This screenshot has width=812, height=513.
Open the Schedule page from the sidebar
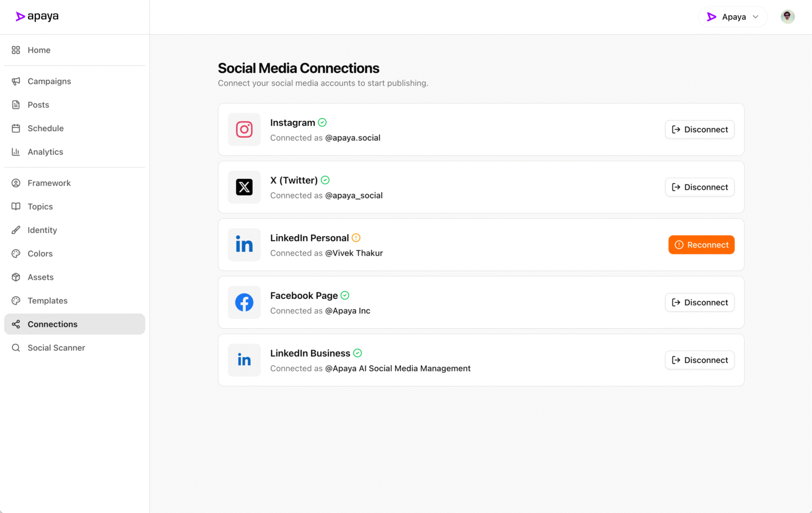coord(45,128)
